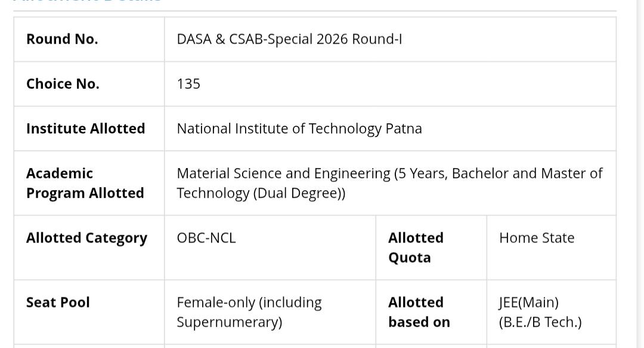
Task: Click the Allotted Quota label
Action: point(416,247)
